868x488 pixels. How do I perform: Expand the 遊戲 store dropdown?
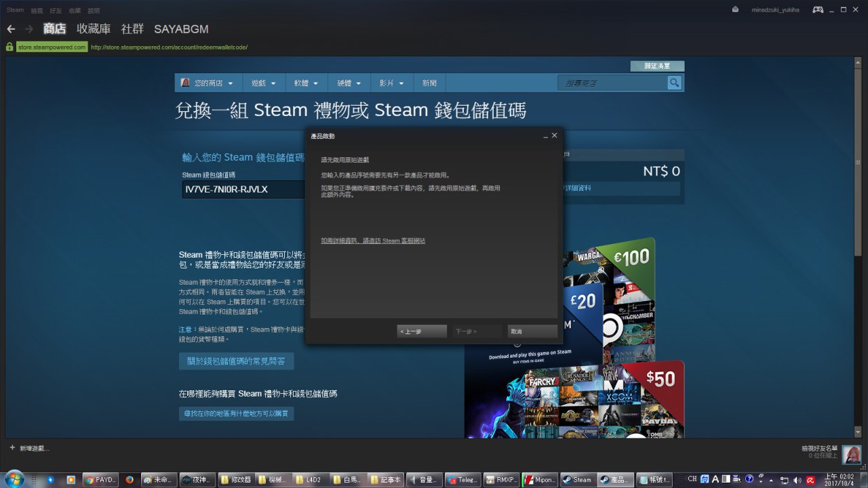click(x=263, y=83)
